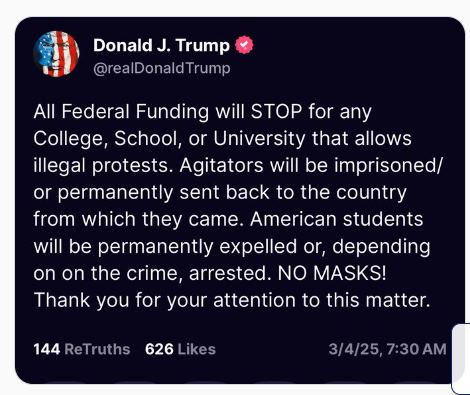Visit the @realDonaldTrump handle
The image size is (470, 395).
tap(162, 68)
